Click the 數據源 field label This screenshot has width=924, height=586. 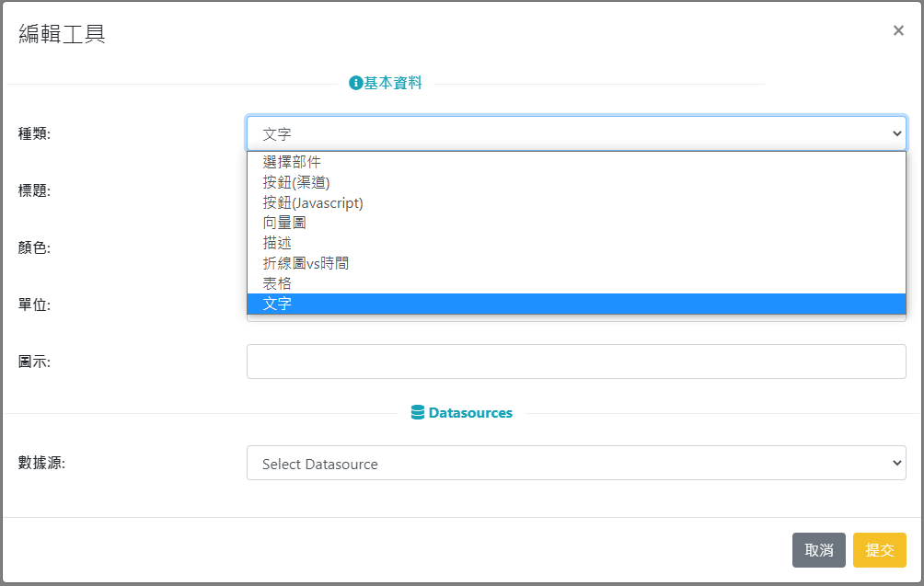coord(41,463)
